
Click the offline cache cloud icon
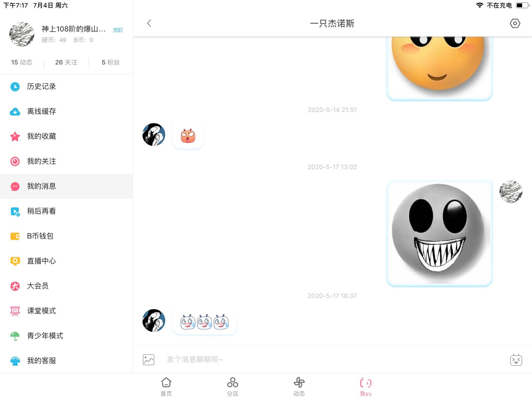coord(15,111)
